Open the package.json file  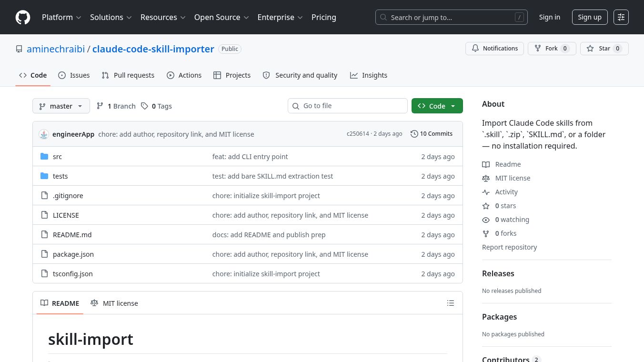[73, 254]
